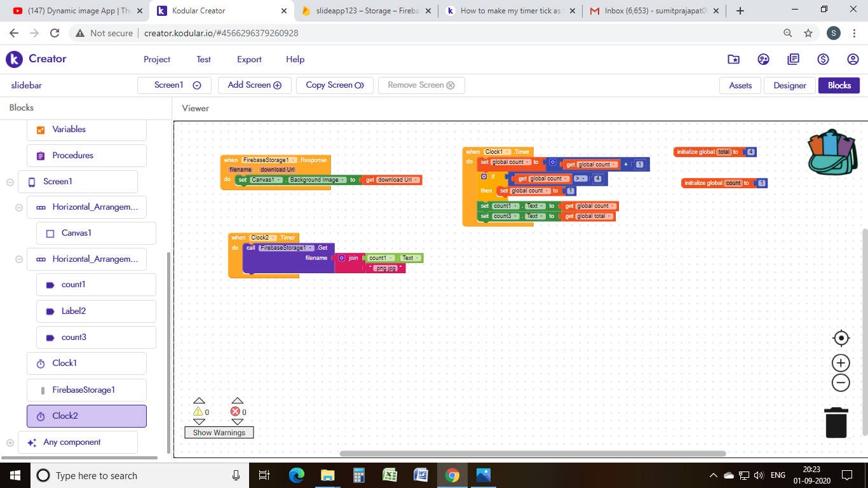868x488 pixels.
Task: Click the trash can icon
Action: click(836, 423)
